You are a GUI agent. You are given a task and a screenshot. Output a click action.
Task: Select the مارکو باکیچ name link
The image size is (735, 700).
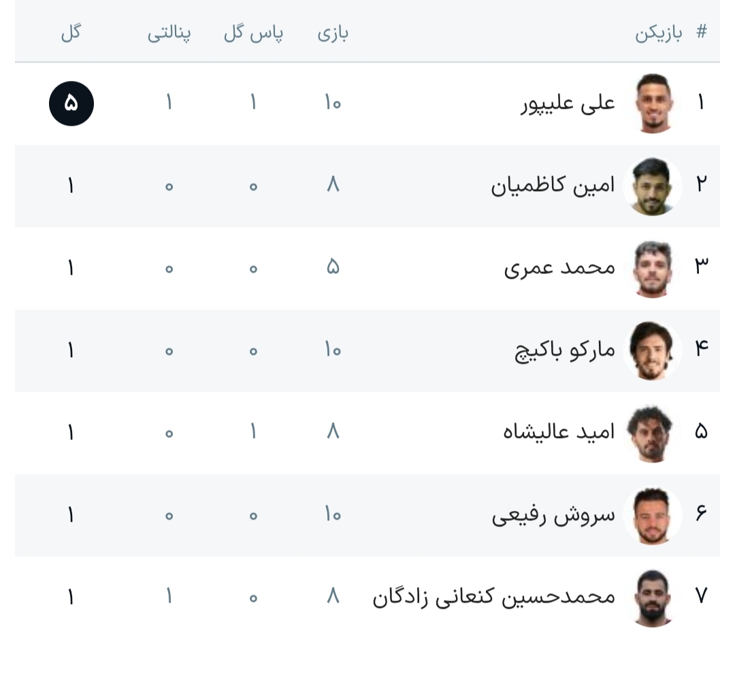click(x=564, y=350)
